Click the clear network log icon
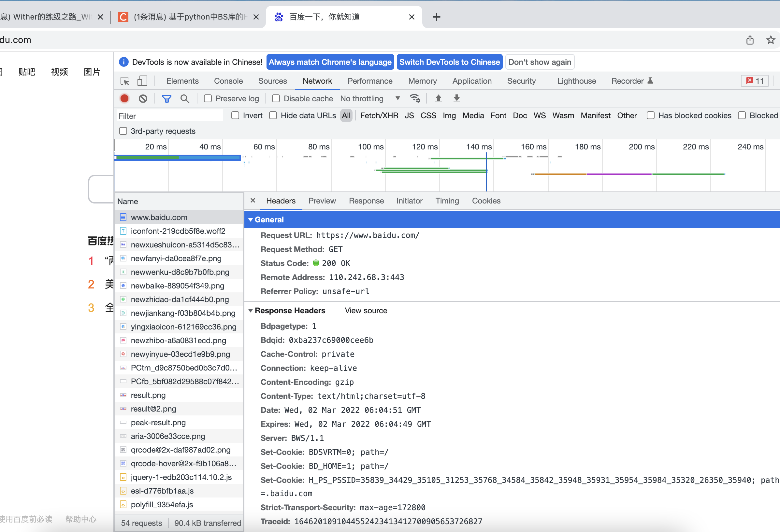Screen dimensions: 780x532 coord(143,98)
